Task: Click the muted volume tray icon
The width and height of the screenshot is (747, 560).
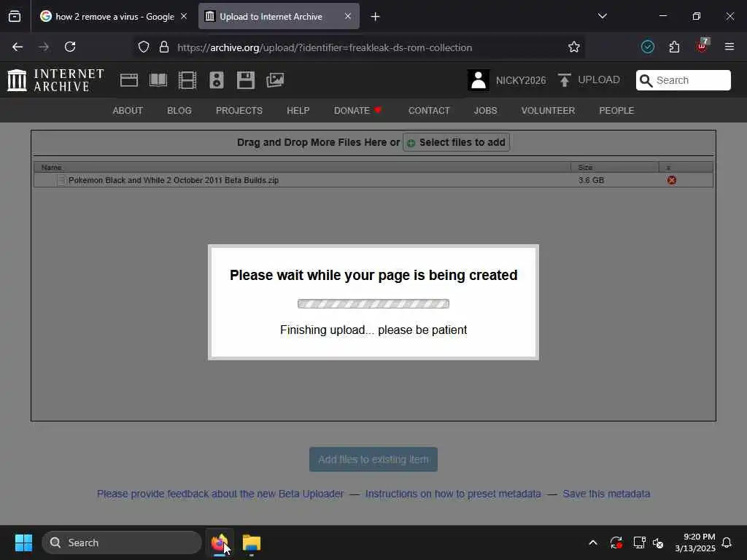Action: pyautogui.click(x=659, y=542)
